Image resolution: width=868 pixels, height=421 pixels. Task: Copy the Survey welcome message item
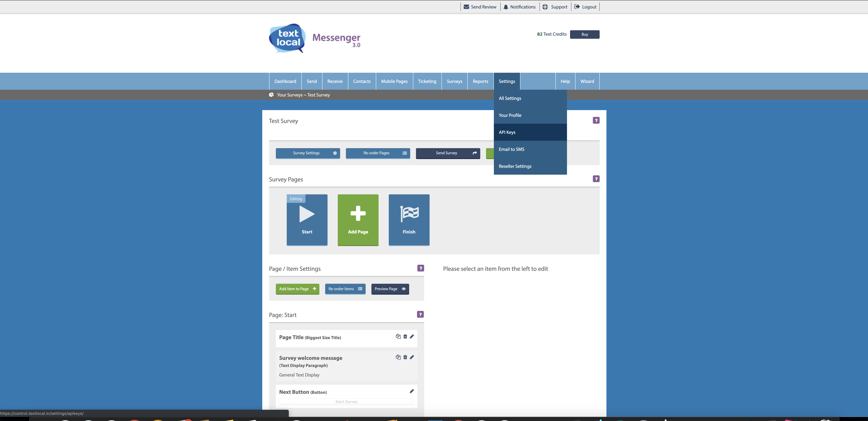pyautogui.click(x=398, y=357)
